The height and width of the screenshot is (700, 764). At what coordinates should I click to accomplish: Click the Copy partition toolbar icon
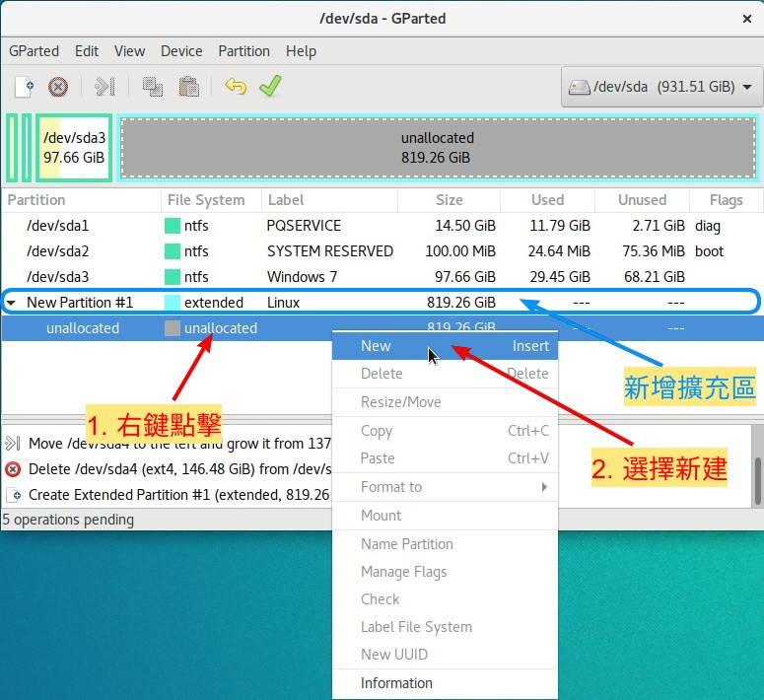(x=153, y=87)
